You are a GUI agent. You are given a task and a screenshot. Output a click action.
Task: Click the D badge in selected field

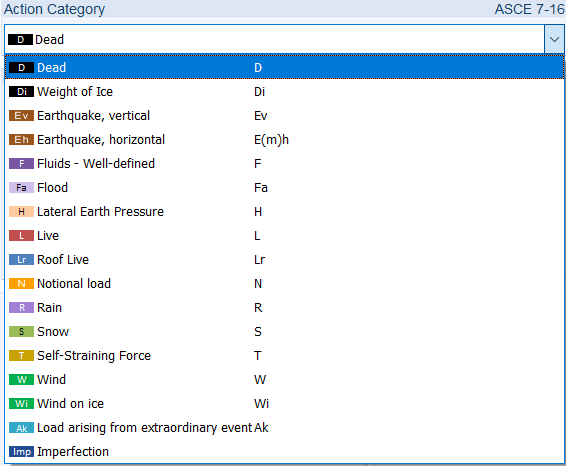(21, 39)
